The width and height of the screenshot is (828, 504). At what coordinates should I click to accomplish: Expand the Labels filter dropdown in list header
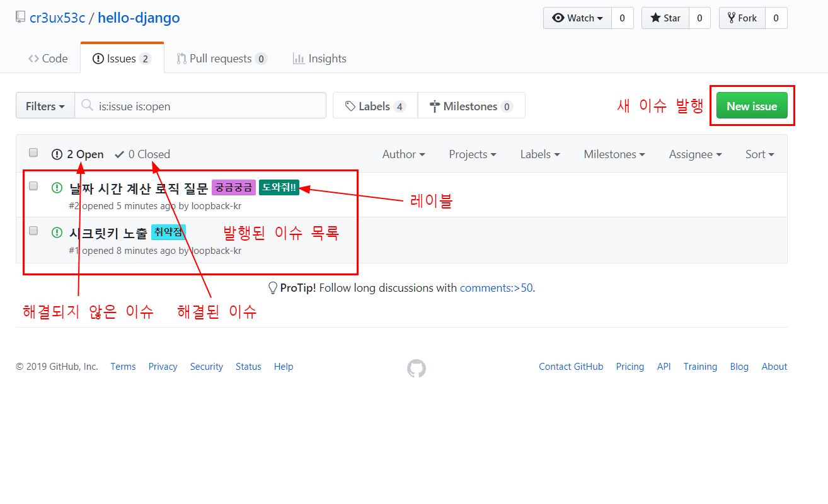(540, 154)
